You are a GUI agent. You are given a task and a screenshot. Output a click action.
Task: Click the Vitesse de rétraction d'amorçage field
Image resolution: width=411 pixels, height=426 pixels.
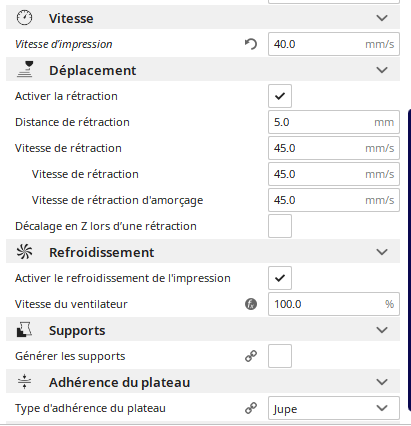coord(334,200)
